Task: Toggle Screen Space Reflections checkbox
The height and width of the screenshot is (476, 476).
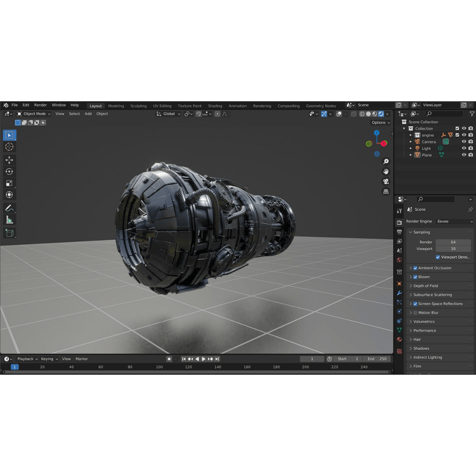Action: tap(415, 304)
